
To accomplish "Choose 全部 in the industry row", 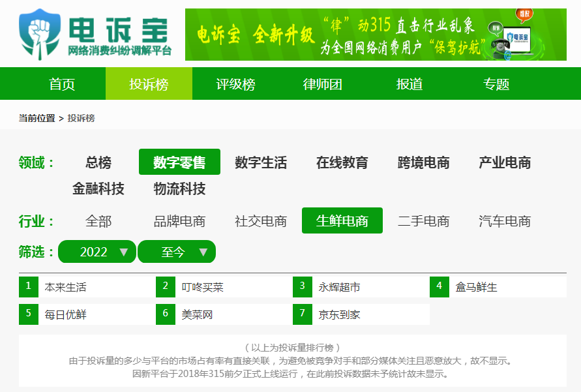I will pyautogui.click(x=98, y=221).
